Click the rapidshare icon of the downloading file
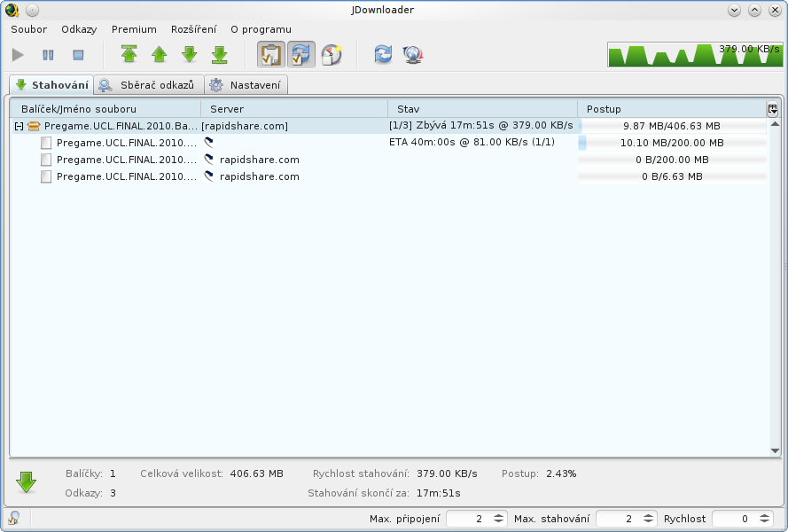Screen dimensions: 788x532 coord(209,143)
